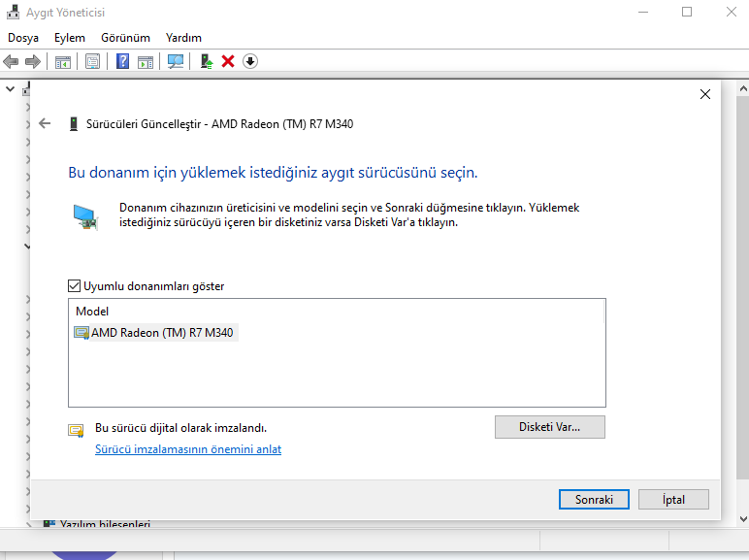
Task: Click the Model column header
Action: [x=92, y=312]
